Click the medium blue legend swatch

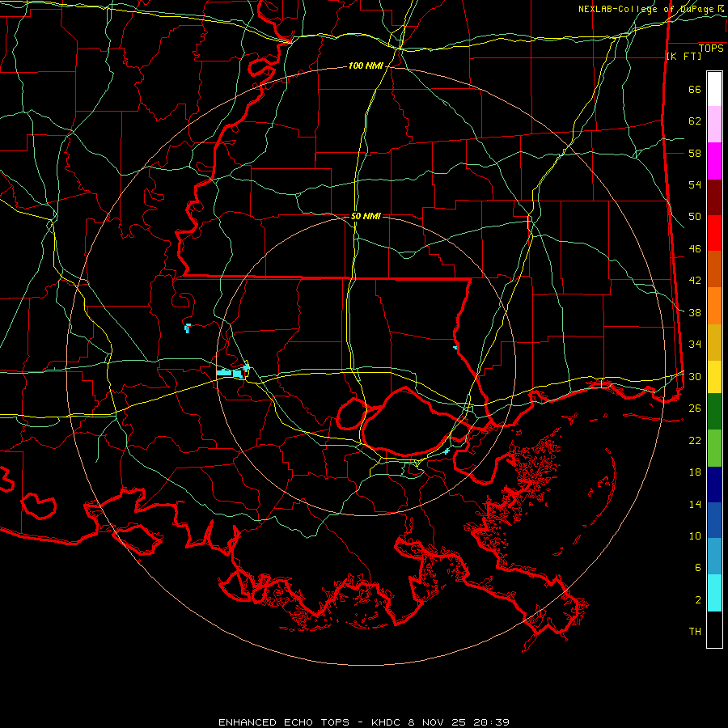714,520
